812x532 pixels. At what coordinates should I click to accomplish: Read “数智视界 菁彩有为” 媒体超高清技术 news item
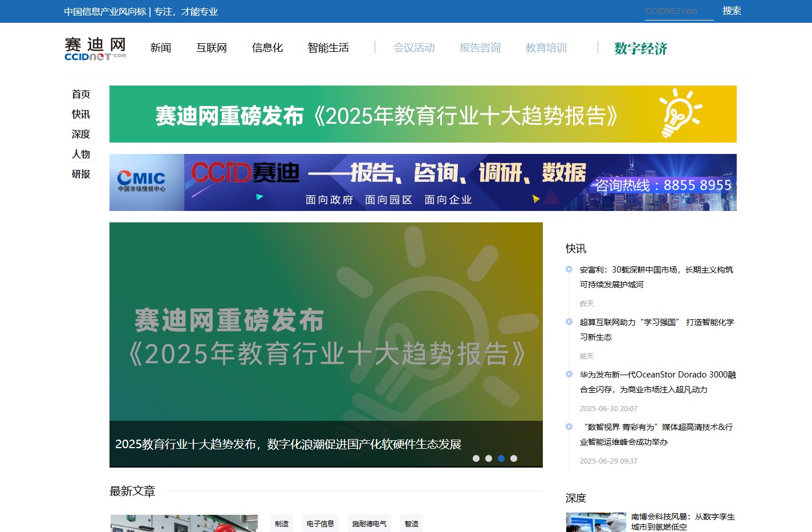(656, 434)
